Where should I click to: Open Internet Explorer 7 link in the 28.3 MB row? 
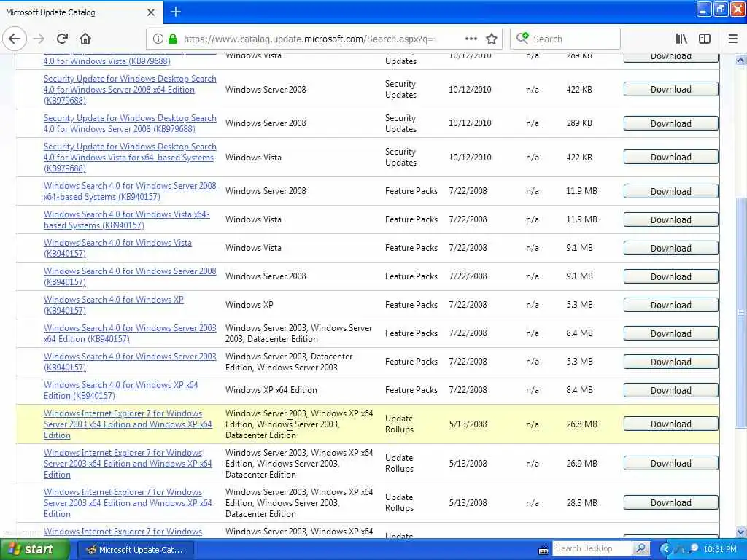click(128, 503)
